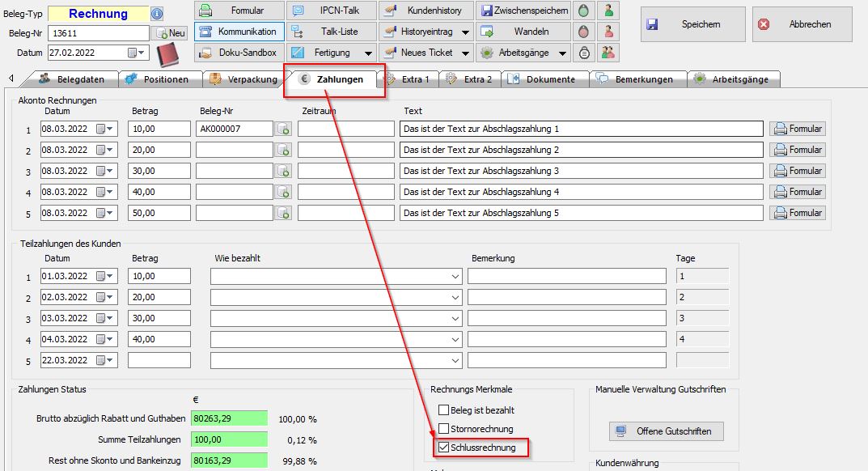Open the Kundenhistory button

(426, 11)
